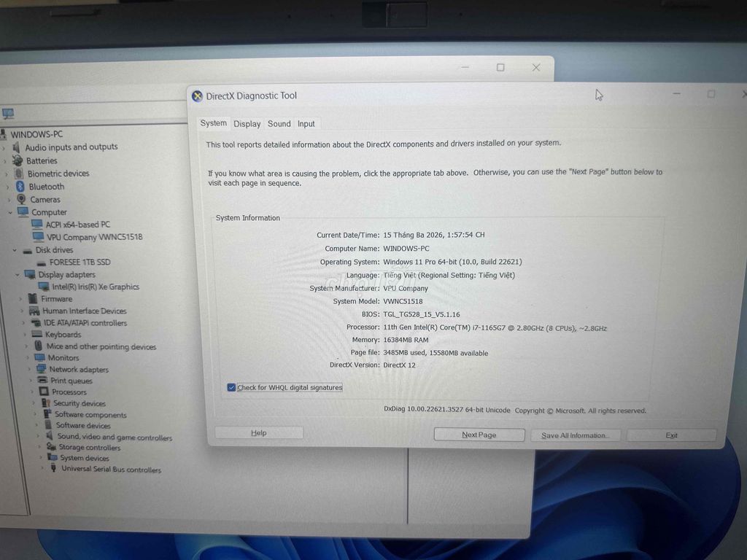747x560 pixels.
Task: Expand the Firmware node arrow
Action: 20,299
